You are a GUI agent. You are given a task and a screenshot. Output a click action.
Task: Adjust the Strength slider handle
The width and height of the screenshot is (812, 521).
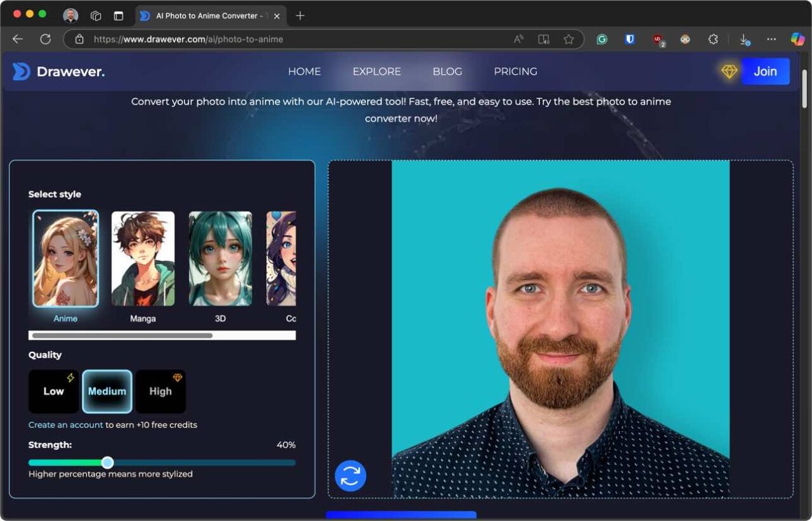(x=107, y=462)
